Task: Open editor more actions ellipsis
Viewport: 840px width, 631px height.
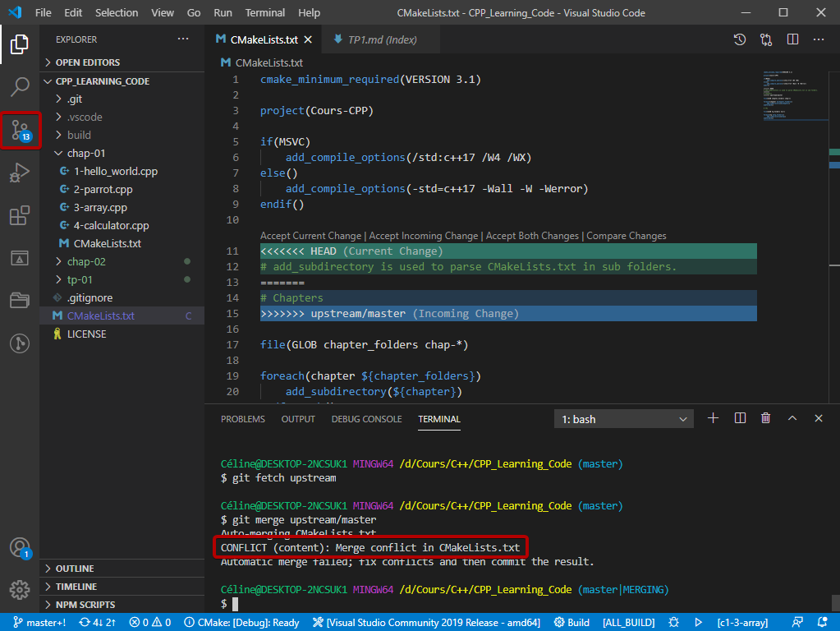Action: 819,39
